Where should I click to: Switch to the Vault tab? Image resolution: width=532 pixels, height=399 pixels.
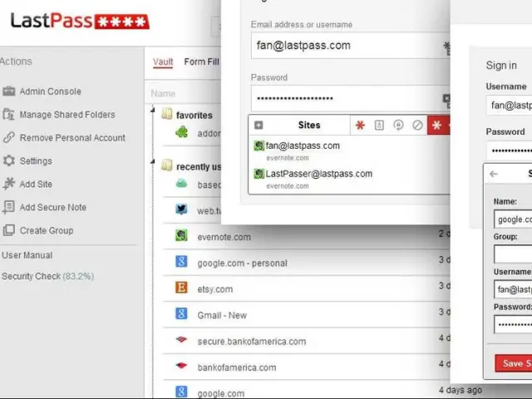(163, 62)
